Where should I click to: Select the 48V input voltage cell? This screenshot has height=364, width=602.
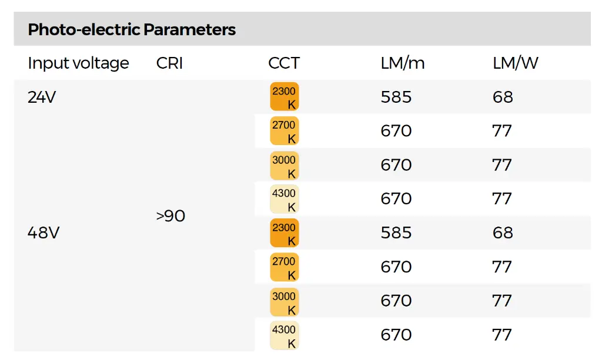pyautogui.click(x=44, y=233)
